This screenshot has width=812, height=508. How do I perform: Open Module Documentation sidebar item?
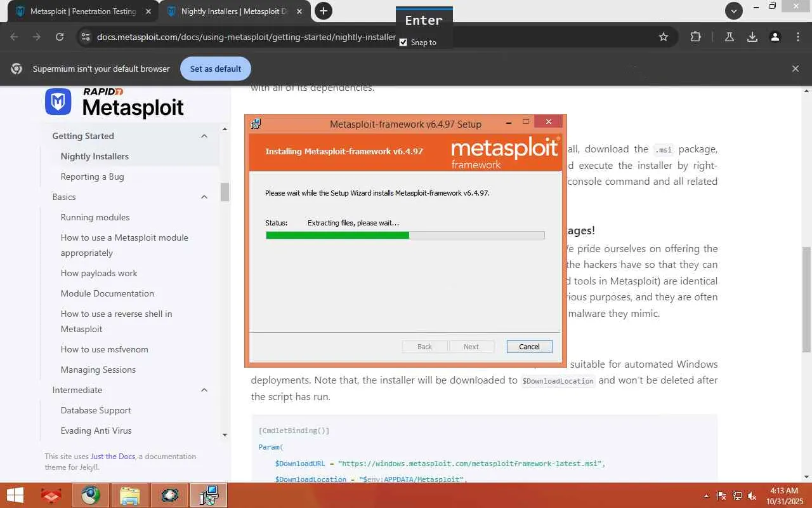(107, 293)
